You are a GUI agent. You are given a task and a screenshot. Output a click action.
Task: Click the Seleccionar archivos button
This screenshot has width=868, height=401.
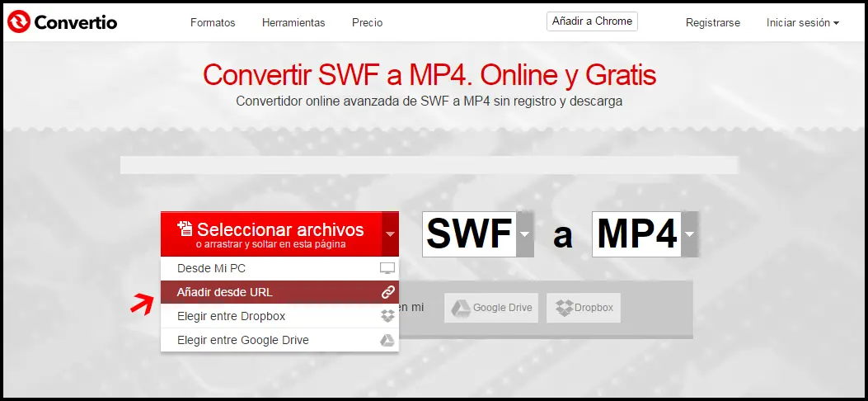[271, 234]
